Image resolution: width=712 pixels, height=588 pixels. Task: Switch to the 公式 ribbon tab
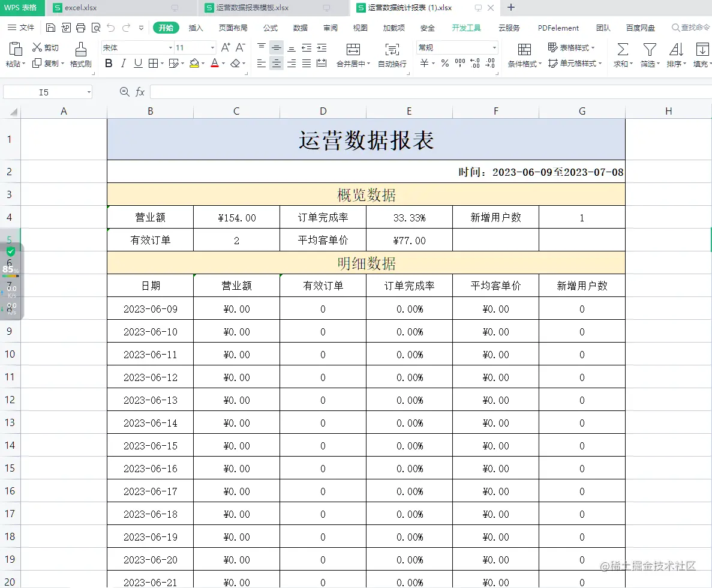[270, 28]
